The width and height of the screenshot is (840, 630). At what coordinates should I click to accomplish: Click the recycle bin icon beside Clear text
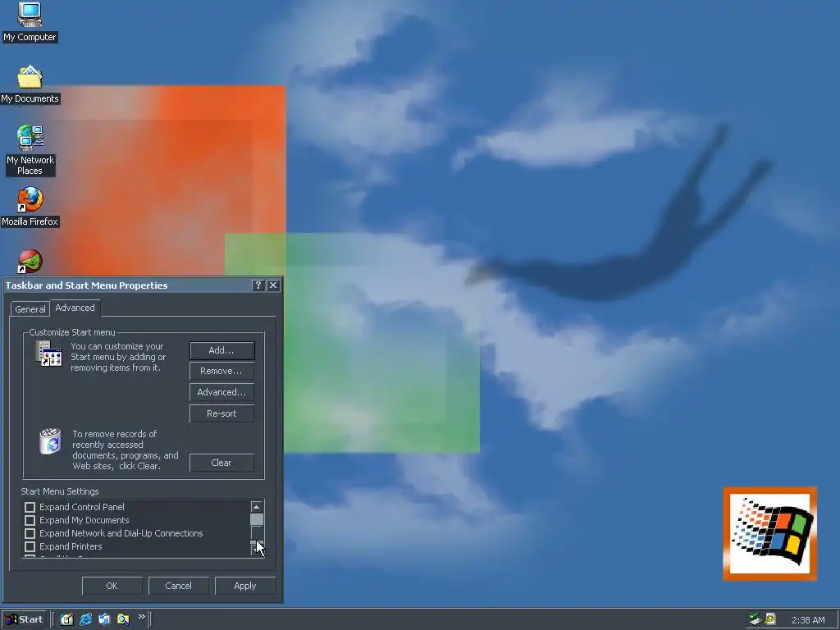tap(50, 441)
